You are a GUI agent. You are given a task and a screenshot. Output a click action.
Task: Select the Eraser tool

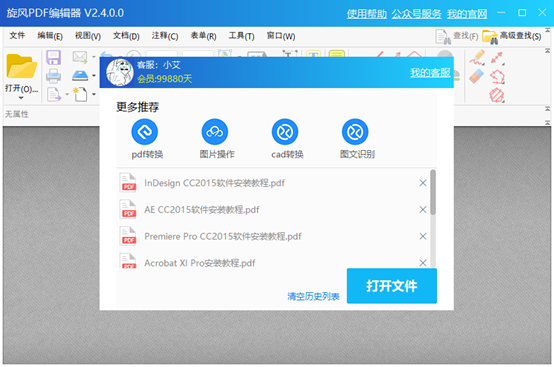coord(477,76)
